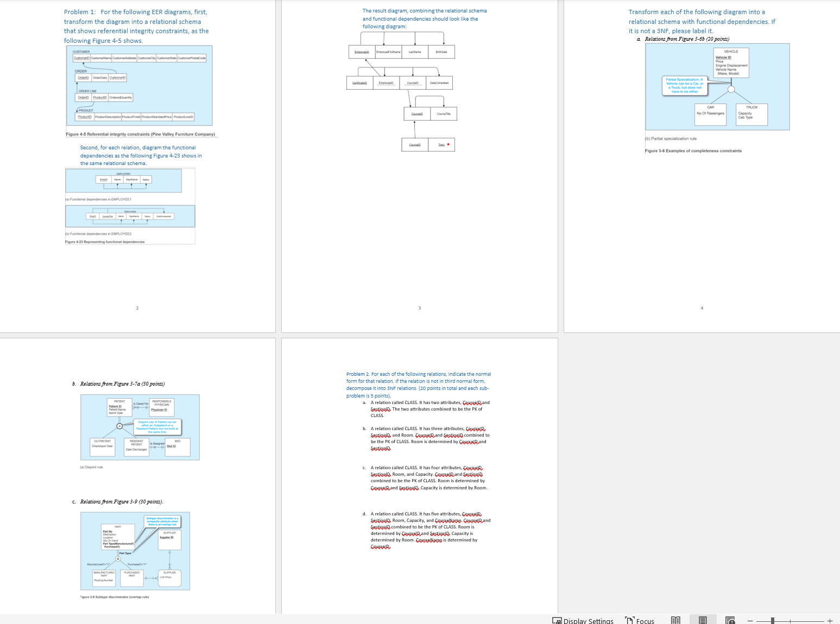840x624 pixels.
Task: Click the Display Settings icon
Action: point(557,620)
